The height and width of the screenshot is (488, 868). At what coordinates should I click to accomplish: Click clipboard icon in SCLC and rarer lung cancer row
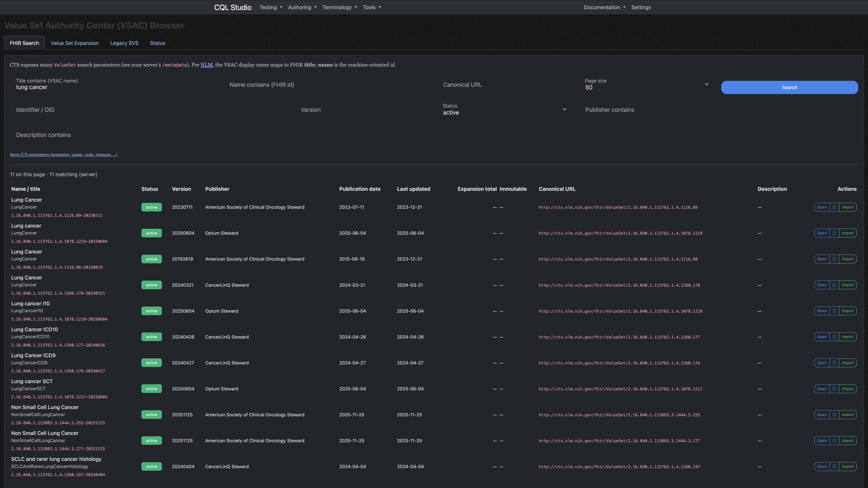pos(834,466)
